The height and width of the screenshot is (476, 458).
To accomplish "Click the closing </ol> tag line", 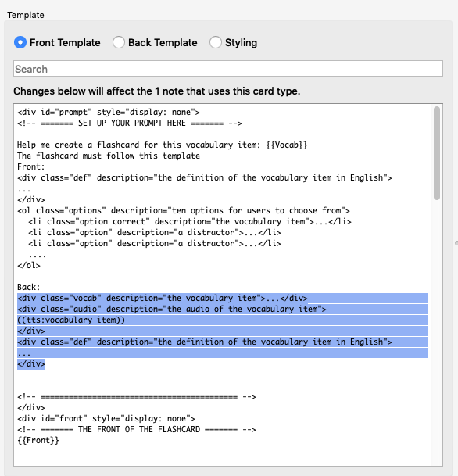I will click(x=29, y=265).
